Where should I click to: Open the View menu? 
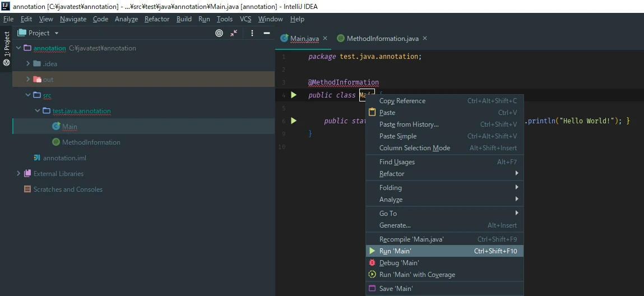tap(46, 19)
